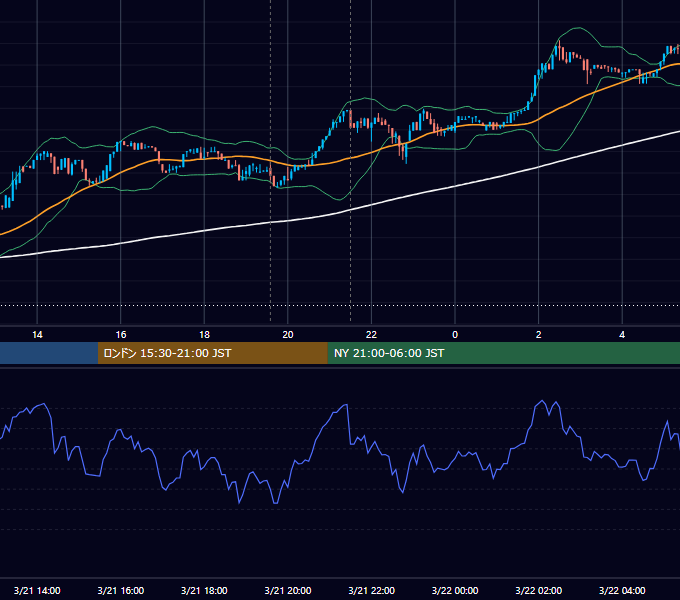This screenshot has height=600, width=680.
Task: Click the 2 hour axis label
Action: click(539, 335)
